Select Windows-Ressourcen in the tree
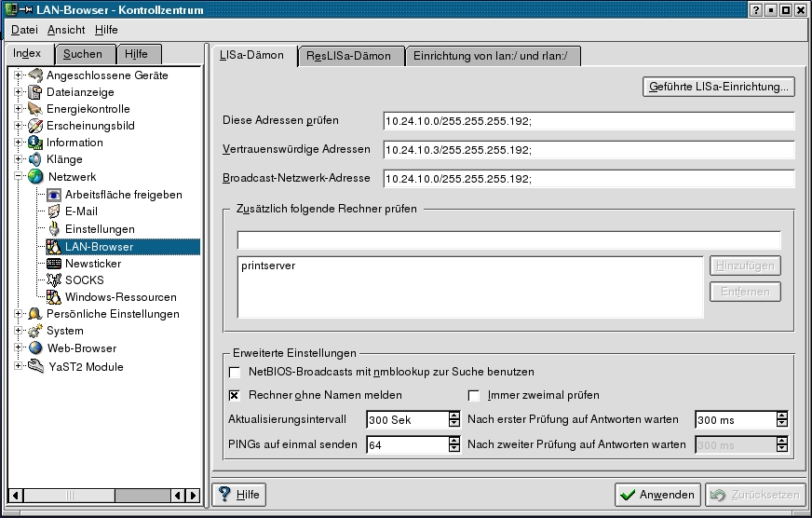This screenshot has width=812, height=518. (x=121, y=297)
